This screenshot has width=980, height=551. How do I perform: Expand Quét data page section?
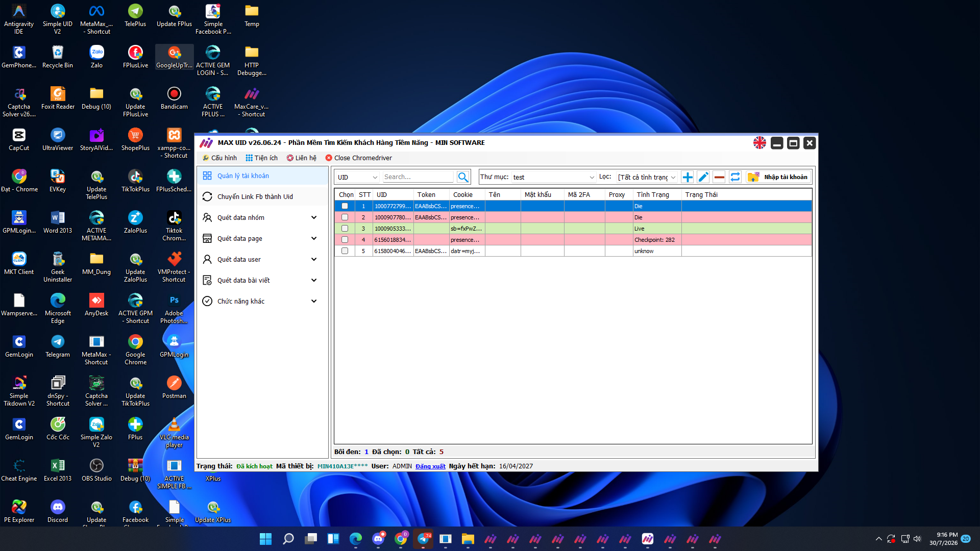pyautogui.click(x=262, y=238)
